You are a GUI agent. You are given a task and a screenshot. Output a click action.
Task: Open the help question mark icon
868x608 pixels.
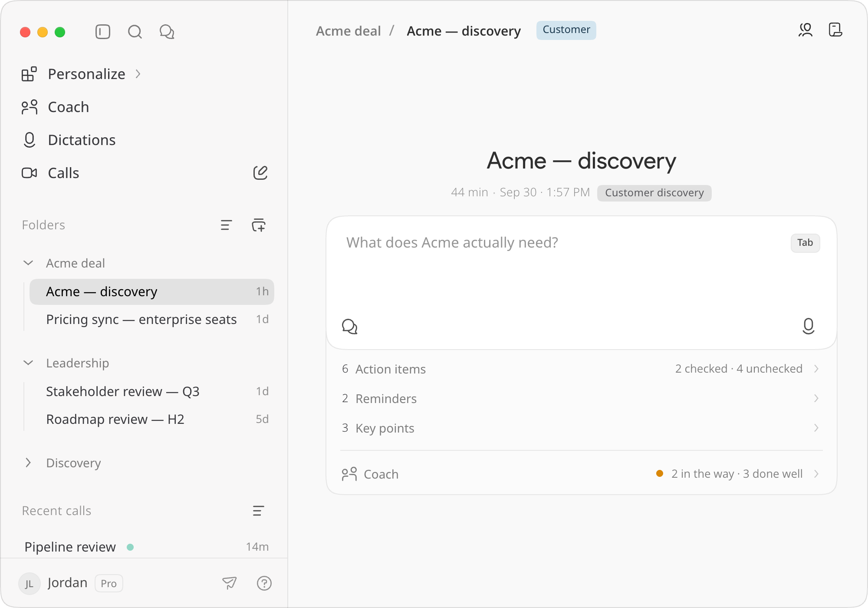[x=264, y=583]
